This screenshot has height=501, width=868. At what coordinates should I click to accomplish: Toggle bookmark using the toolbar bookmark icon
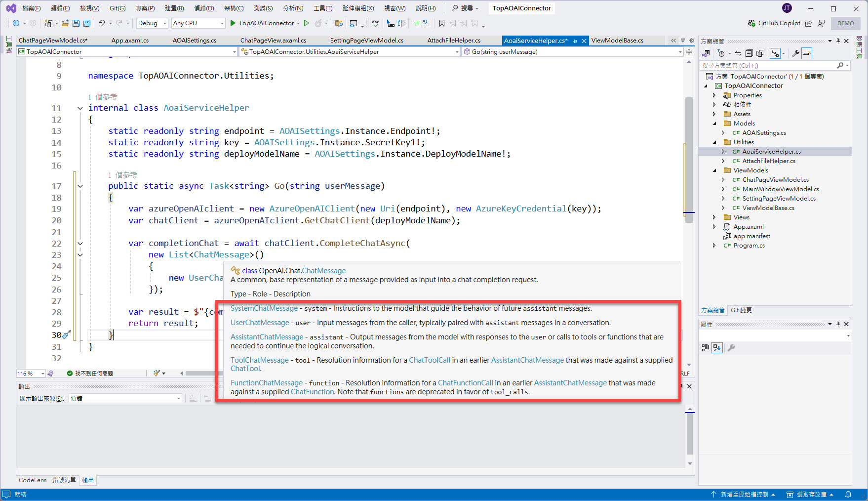tap(442, 23)
